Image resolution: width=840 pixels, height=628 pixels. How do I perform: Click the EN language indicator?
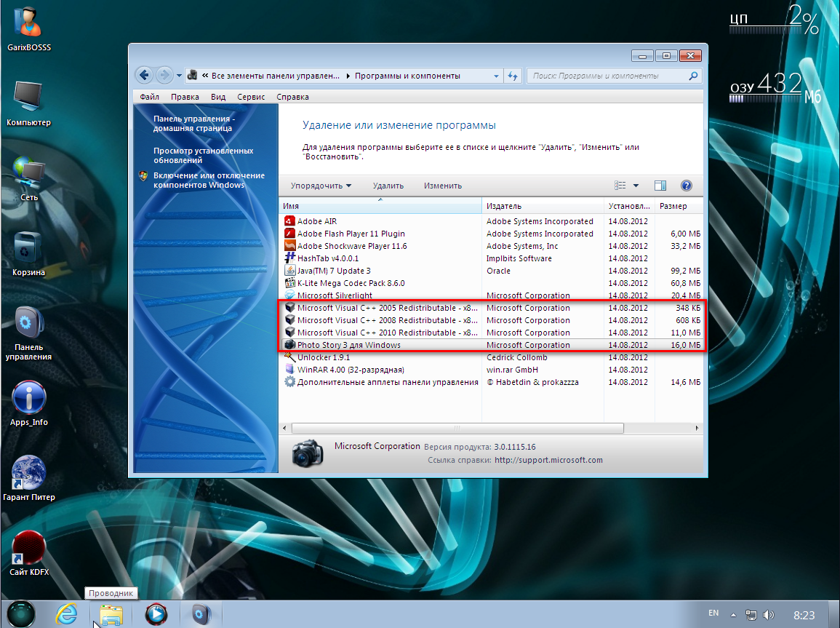713,613
